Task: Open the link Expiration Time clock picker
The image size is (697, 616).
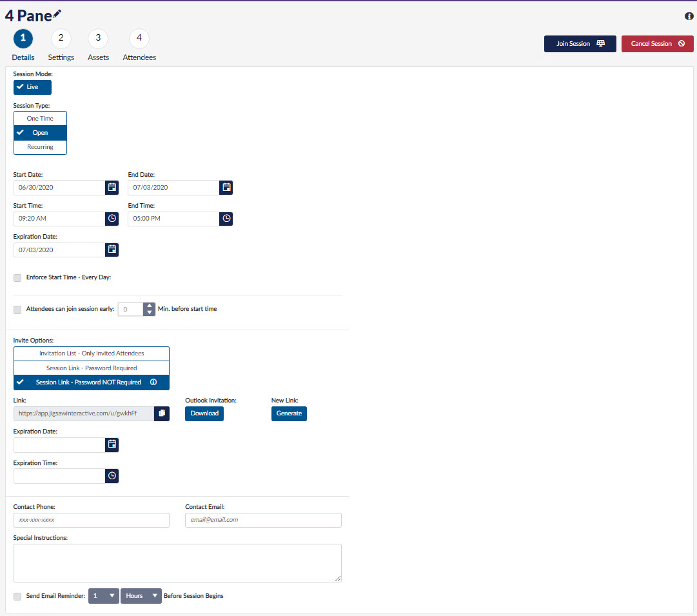Action: [112, 476]
